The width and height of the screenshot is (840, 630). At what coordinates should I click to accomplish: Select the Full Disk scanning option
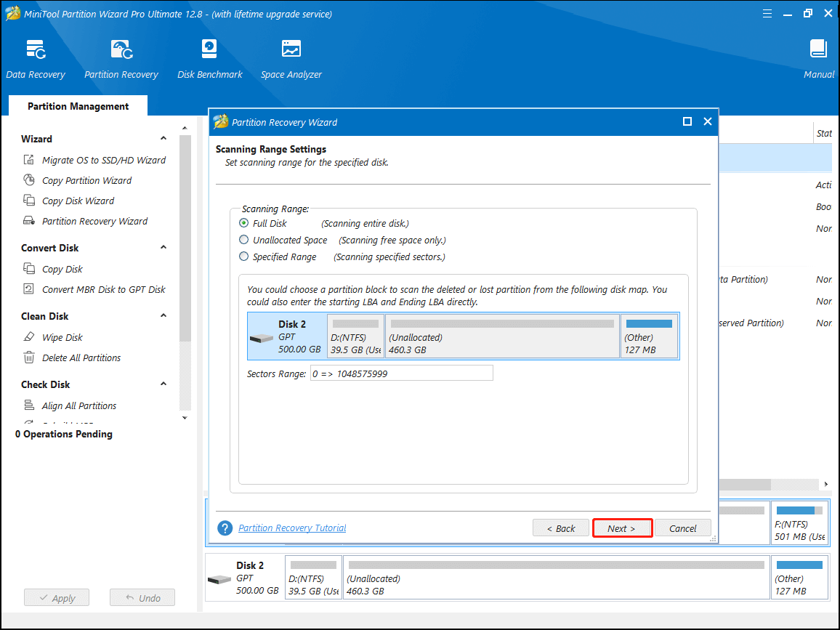[x=243, y=223]
